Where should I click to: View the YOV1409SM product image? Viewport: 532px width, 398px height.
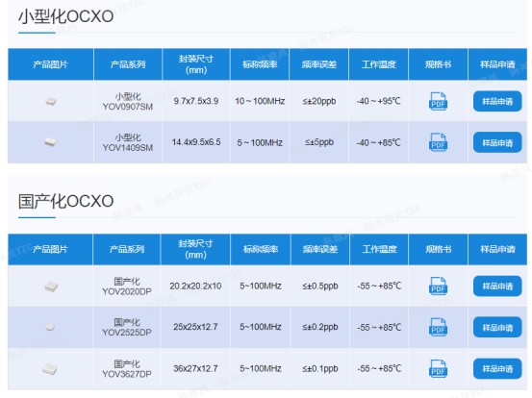[51, 142]
